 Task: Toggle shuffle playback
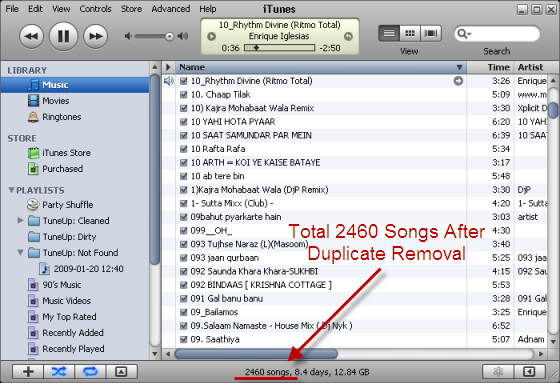(59, 372)
